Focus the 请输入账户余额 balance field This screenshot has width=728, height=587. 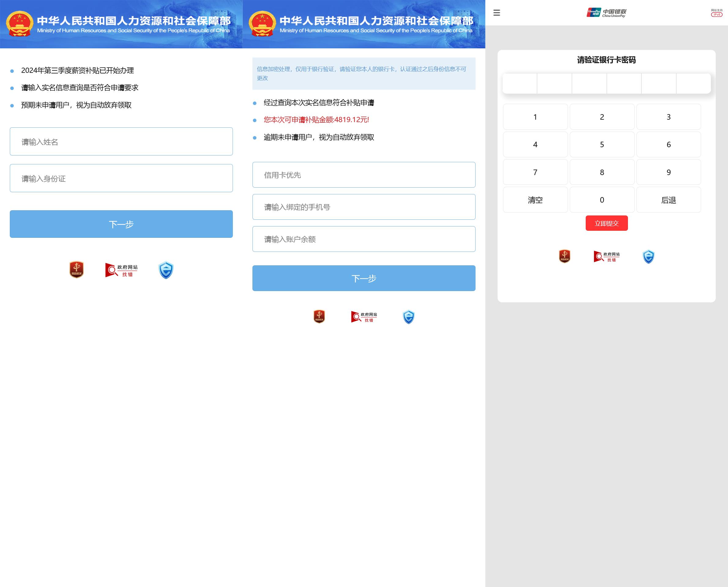(364, 239)
